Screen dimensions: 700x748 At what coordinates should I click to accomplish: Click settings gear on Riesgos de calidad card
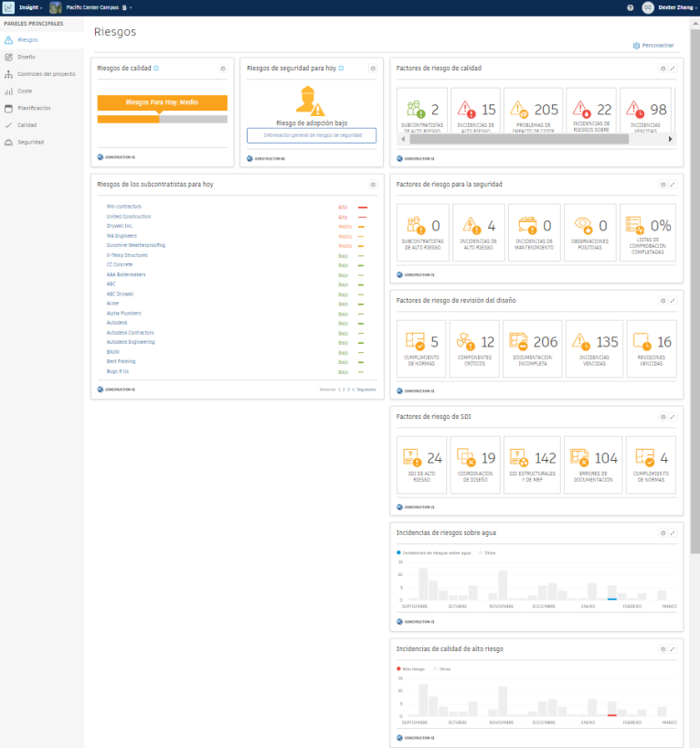(x=223, y=69)
